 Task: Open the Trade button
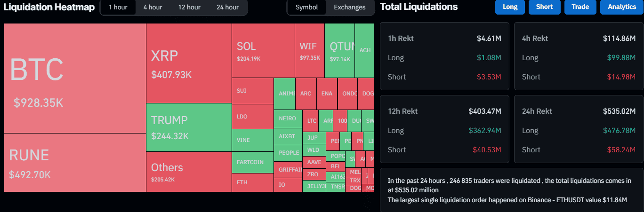coord(580,7)
